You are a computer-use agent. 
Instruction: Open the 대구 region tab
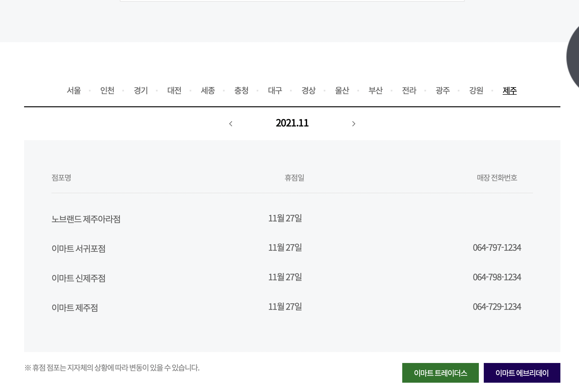tap(275, 90)
